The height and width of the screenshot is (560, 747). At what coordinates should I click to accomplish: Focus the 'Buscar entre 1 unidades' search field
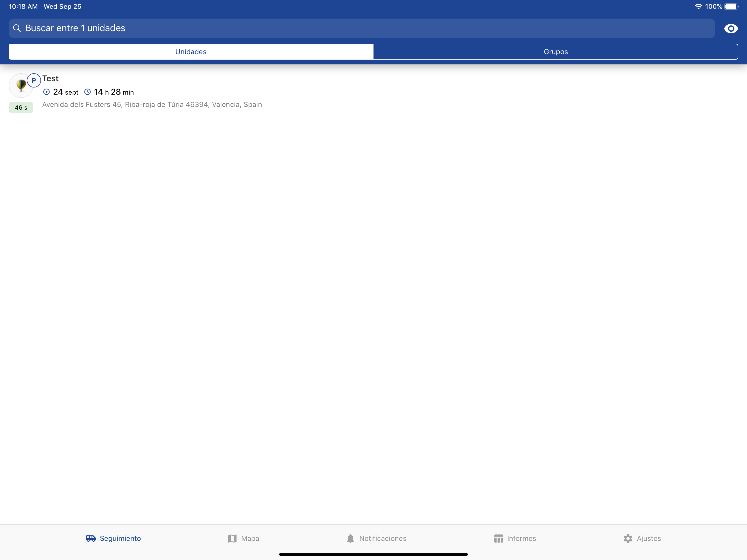coord(362,28)
